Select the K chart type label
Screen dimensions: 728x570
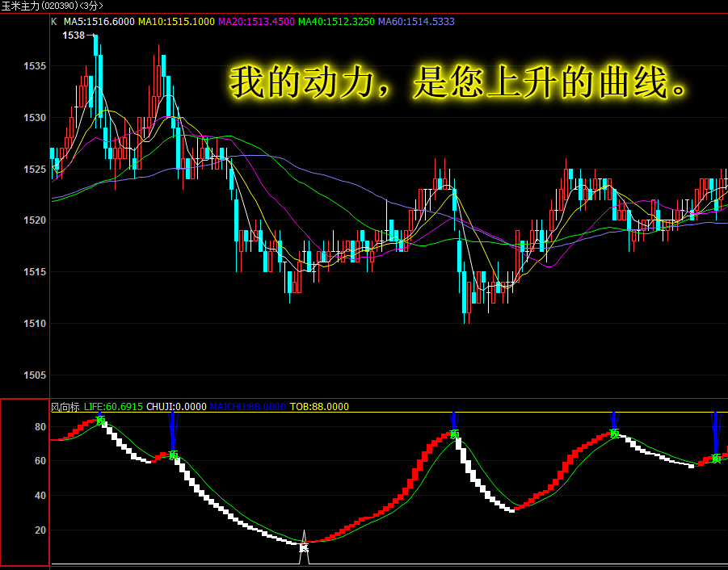[54, 22]
